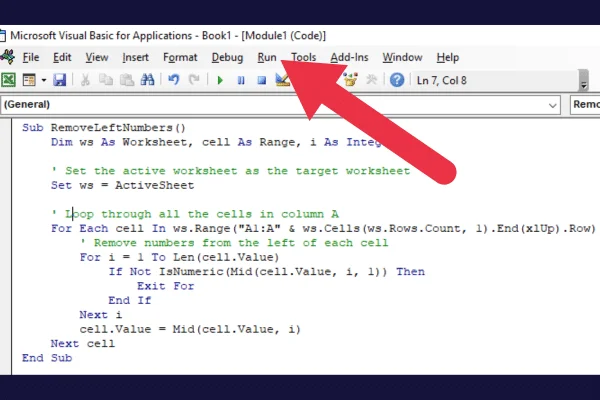Open the Insert menu

pos(135,57)
